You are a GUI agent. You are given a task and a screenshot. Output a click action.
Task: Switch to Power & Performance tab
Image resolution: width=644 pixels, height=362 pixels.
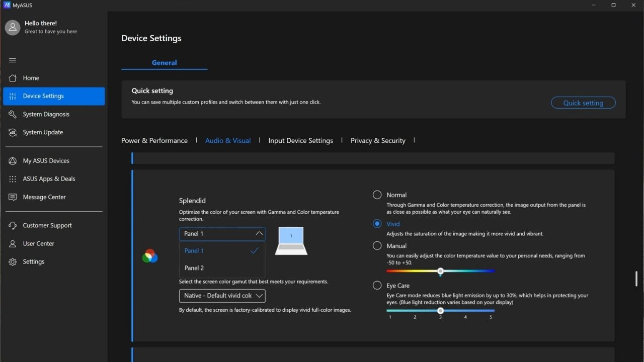[x=154, y=140]
